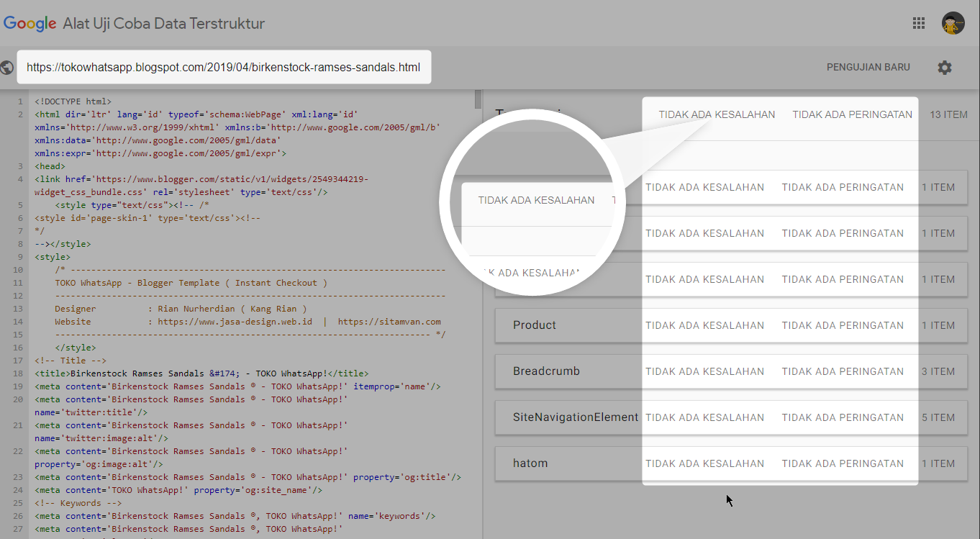Click 3 ITEM in the Breadcrumb row
This screenshot has width=980, height=539.
[938, 371]
